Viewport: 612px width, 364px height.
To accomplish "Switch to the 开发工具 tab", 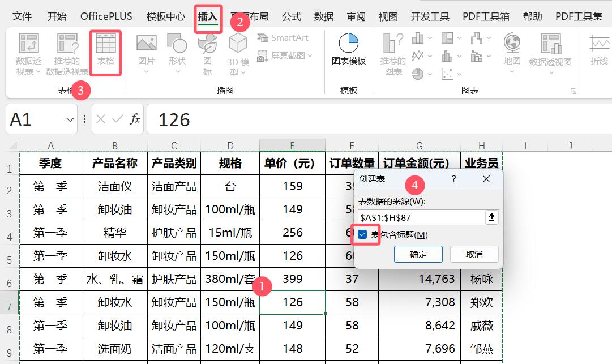I will coord(430,16).
